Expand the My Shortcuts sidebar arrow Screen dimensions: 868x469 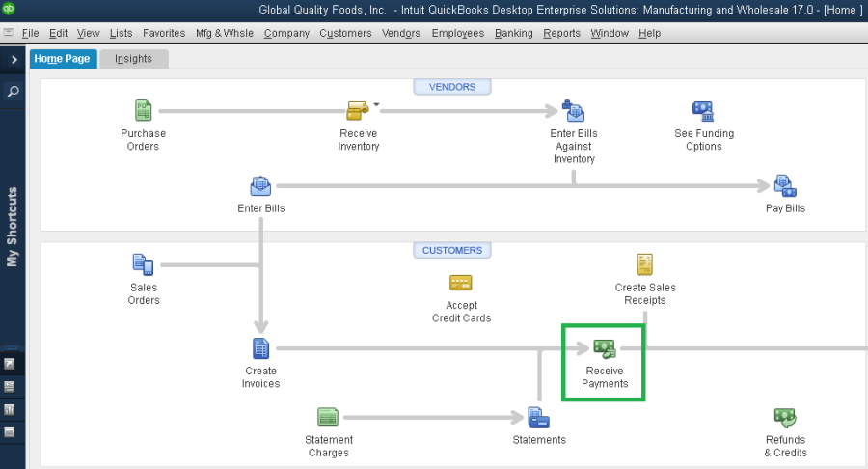pos(14,59)
